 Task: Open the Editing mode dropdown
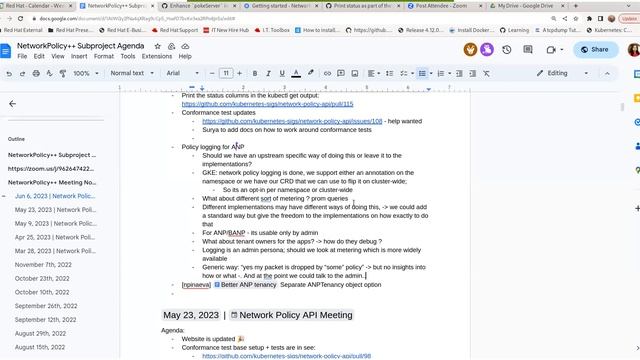click(562, 73)
